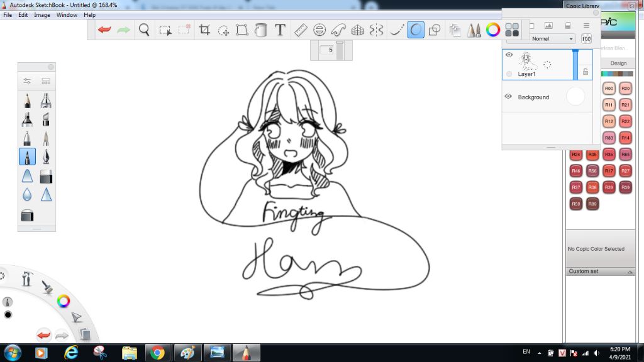
Task: Select the Ink fountain pen nib brush
Action: coord(46,156)
